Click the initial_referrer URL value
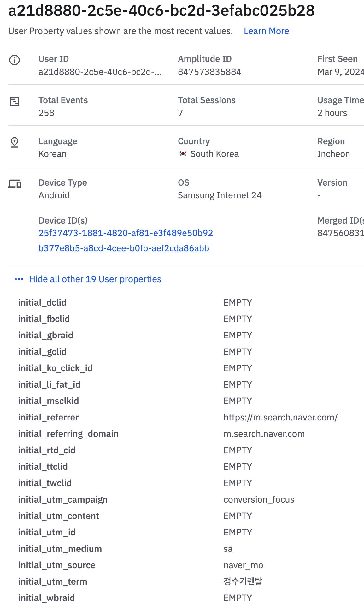The width and height of the screenshot is (364, 608). coord(280,418)
